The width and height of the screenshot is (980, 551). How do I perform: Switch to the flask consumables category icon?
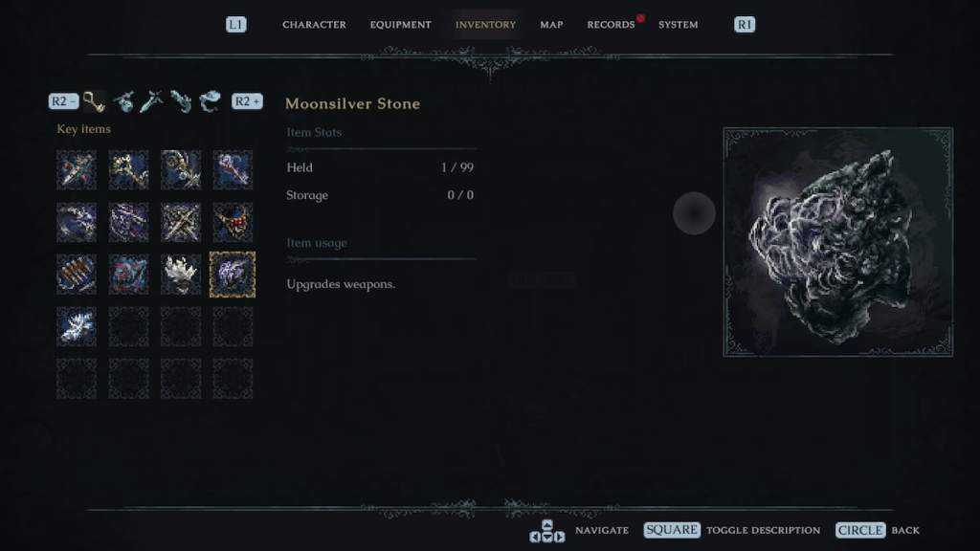click(123, 101)
